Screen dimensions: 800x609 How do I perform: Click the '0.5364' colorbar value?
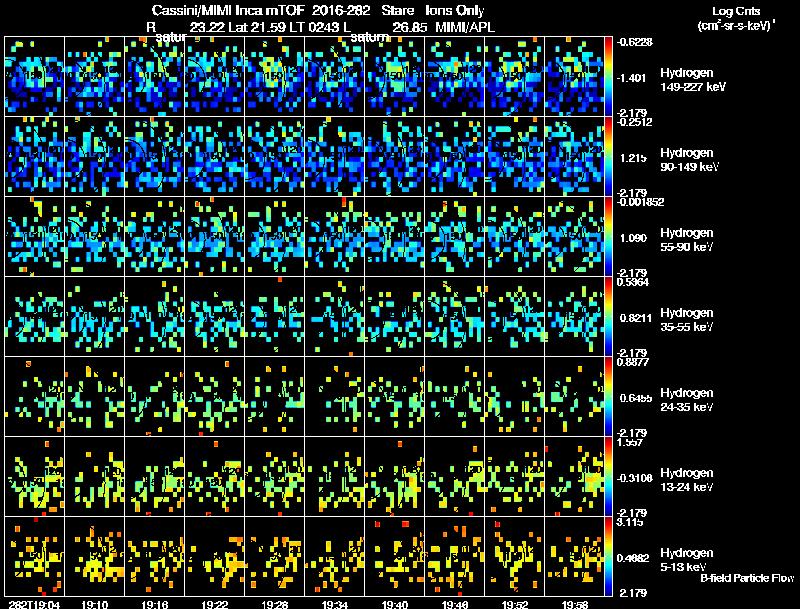(x=633, y=282)
